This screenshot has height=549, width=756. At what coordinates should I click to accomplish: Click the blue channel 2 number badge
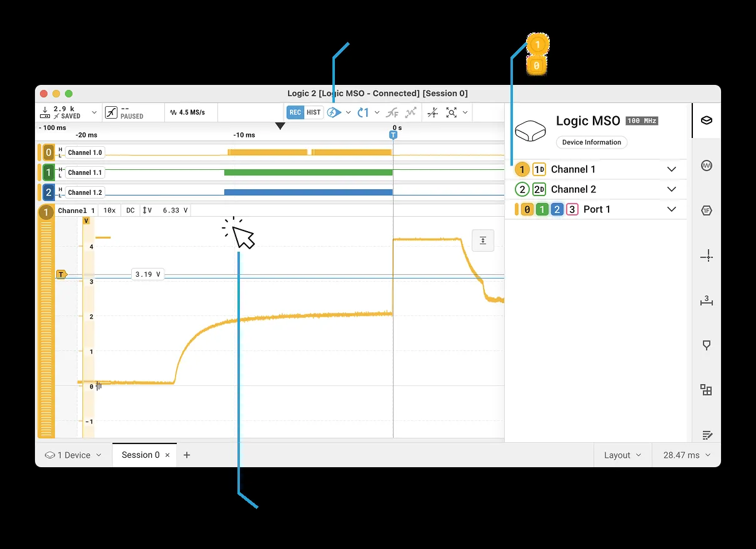click(49, 192)
